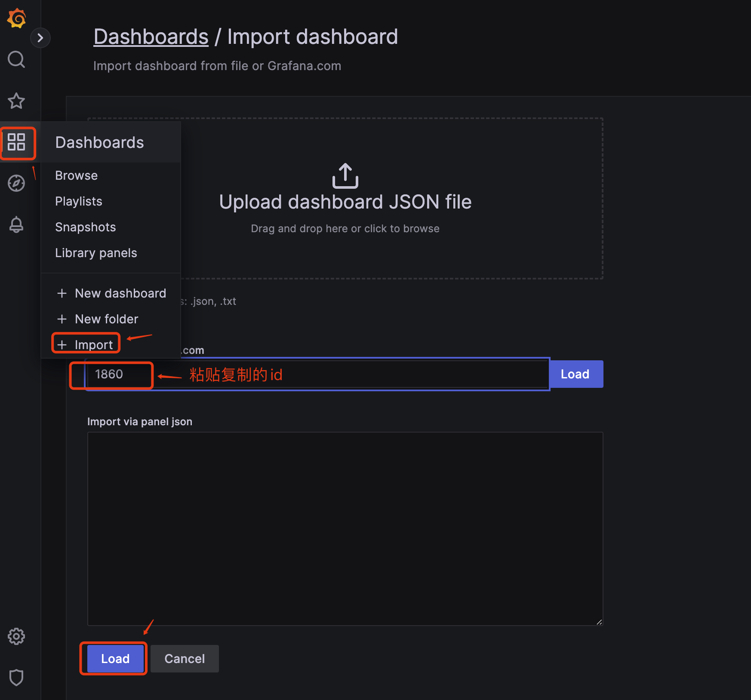
Task: Focus the Import via panel json text area
Action: tap(345, 529)
